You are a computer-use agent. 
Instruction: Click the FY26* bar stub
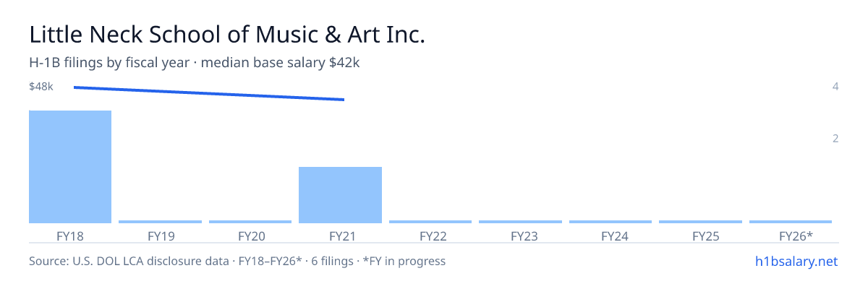coord(791,222)
